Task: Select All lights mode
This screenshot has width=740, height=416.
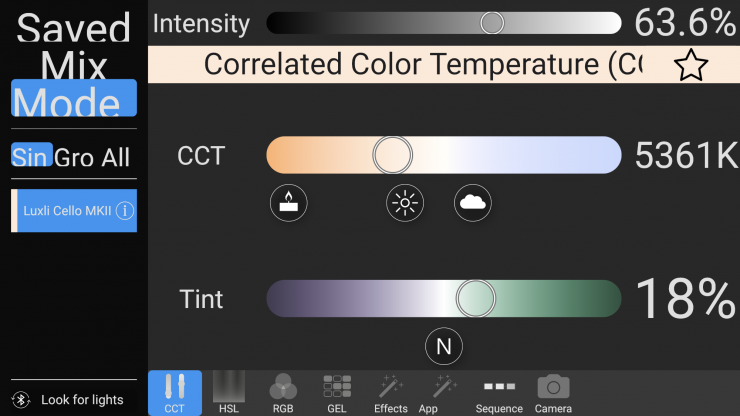Action: 115,157
